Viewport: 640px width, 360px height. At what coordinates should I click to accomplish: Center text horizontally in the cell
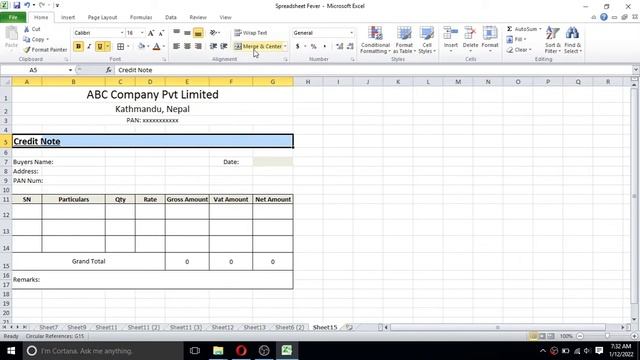187,47
